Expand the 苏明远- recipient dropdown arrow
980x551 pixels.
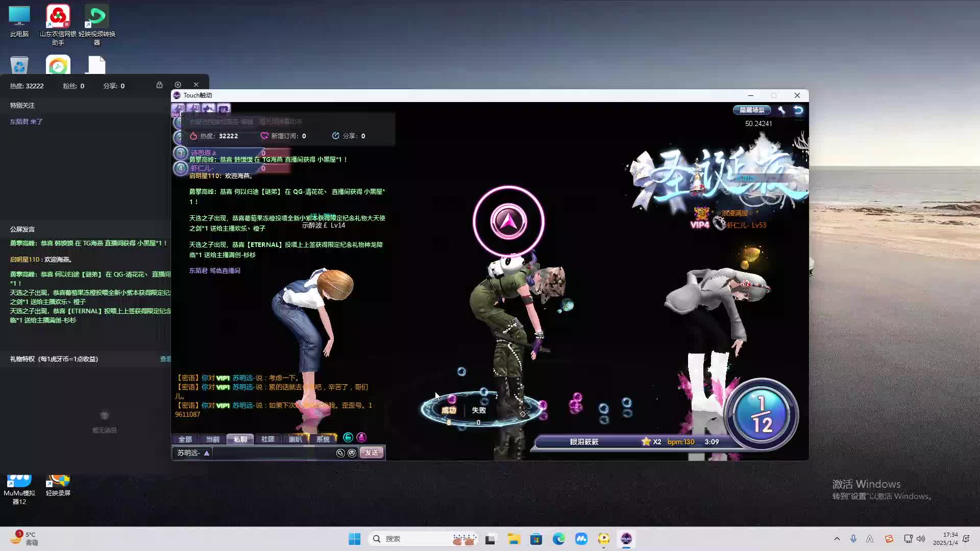tap(207, 453)
